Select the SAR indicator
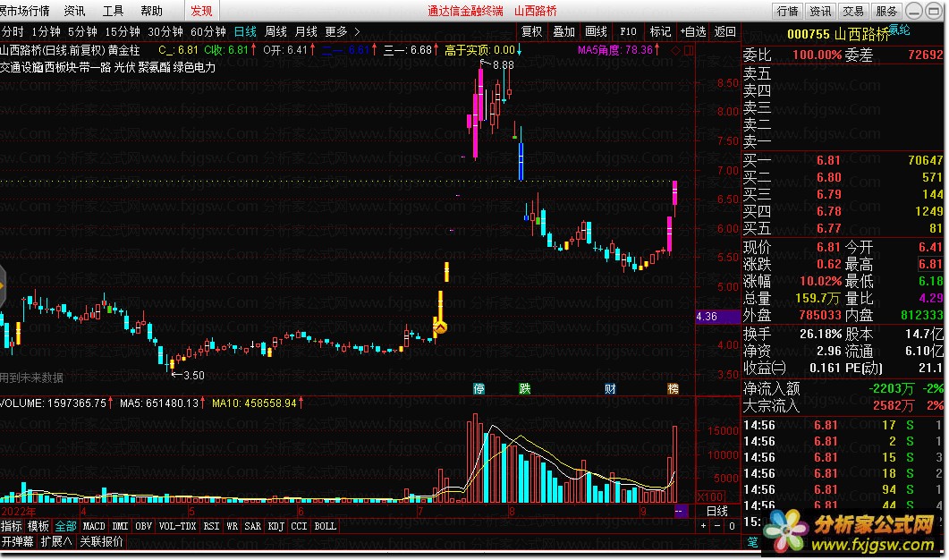The width and height of the screenshot is (949, 560). [252, 526]
